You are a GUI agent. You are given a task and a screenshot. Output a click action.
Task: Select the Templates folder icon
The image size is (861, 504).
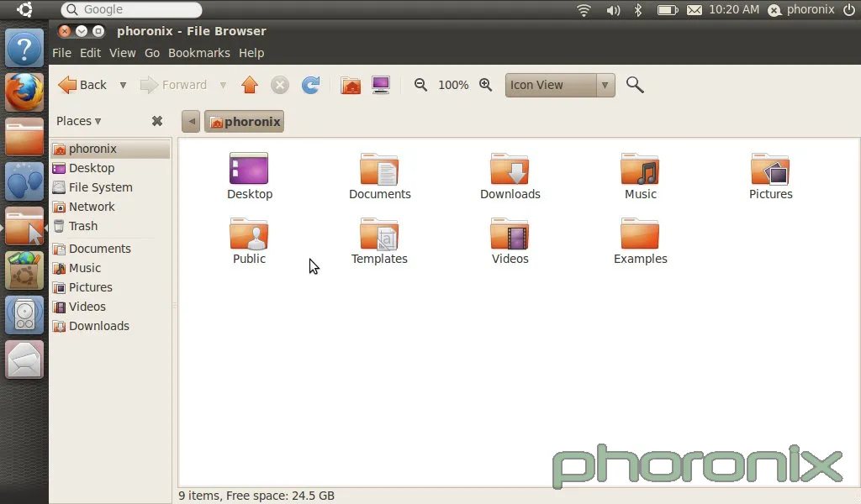coord(379,234)
